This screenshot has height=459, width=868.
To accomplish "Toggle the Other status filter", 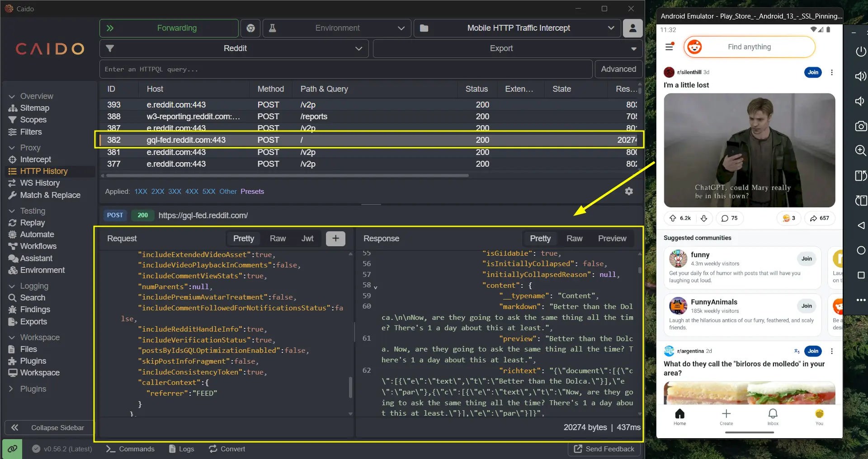I will pos(228,192).
